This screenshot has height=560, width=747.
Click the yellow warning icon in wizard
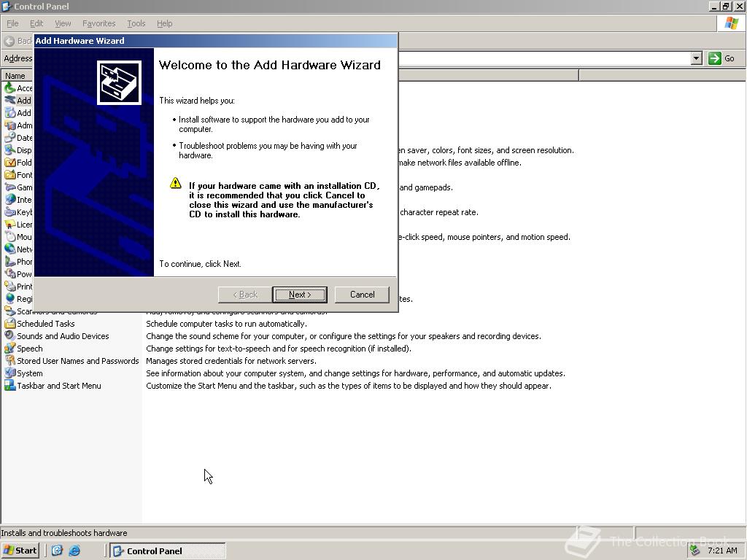tap(175, 183)
